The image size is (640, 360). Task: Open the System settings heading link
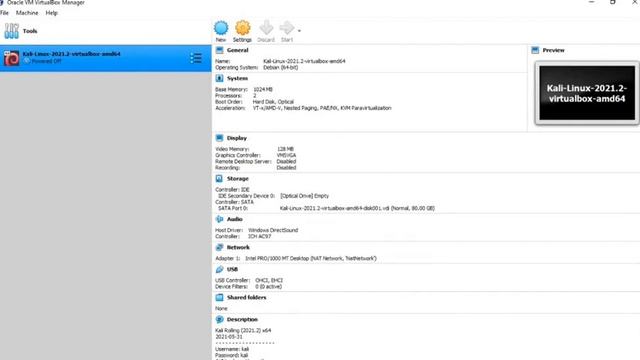[237, 78]
